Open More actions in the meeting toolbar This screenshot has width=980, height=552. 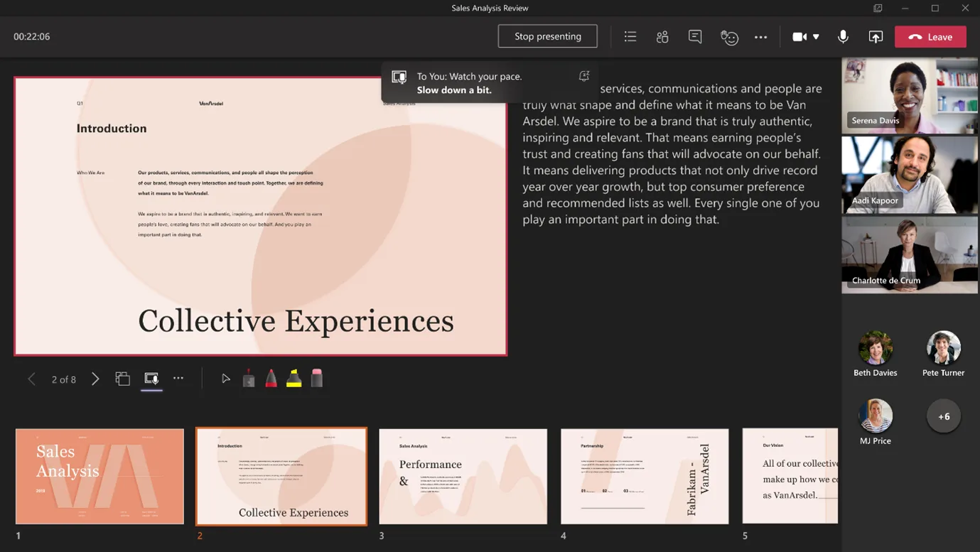point(760,36)
